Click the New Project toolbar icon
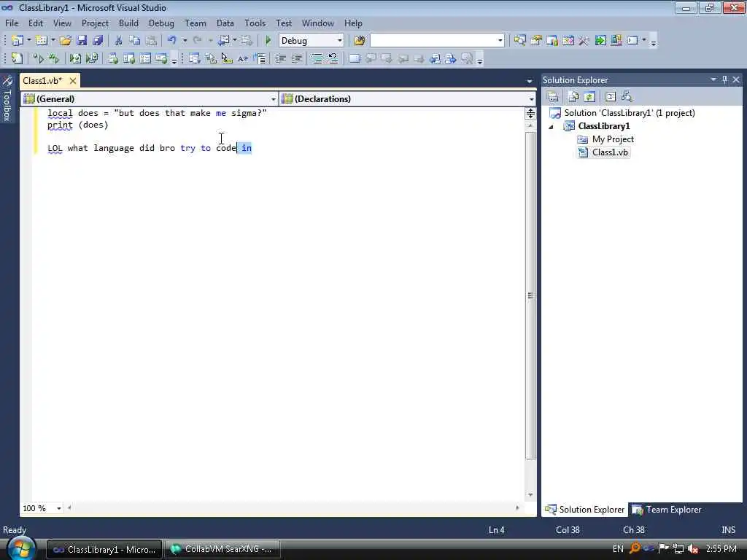Viewport: 747px width, 560px height. click(x=18, y=41)
